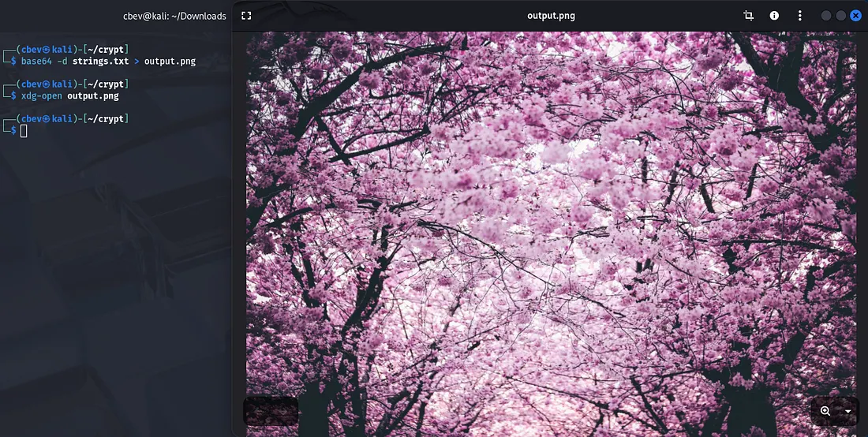
Task: Click the xdg-open command word in terminal
Action: point(42,95)
